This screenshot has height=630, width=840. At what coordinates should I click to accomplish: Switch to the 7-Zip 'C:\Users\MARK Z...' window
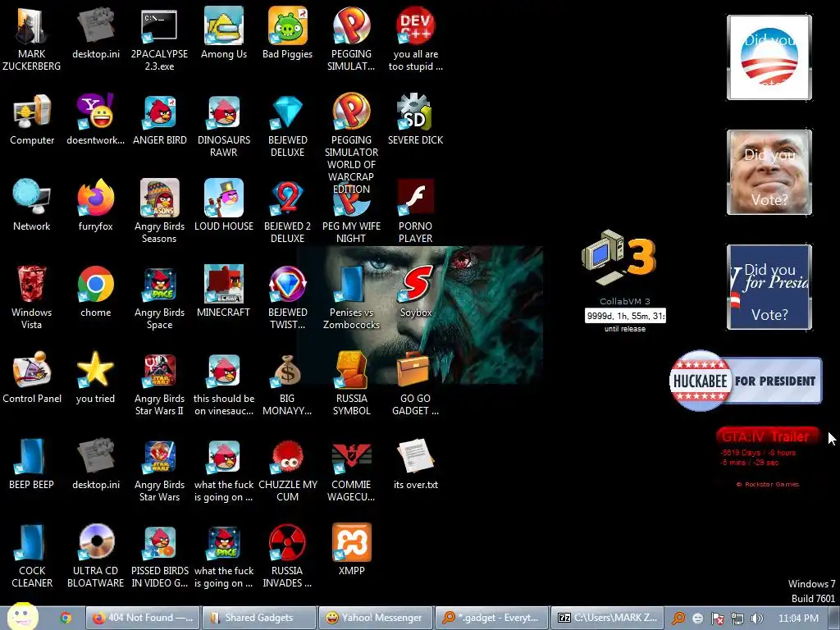point(608,618)
